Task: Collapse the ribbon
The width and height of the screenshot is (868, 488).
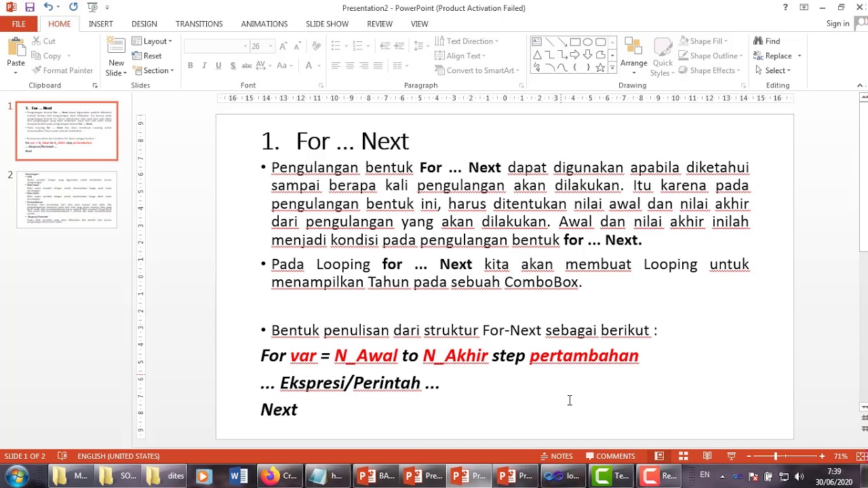Action: click(860, 86)
